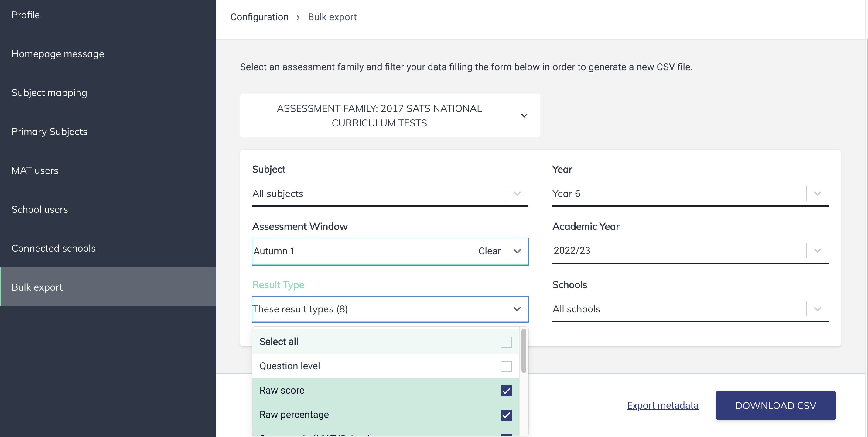Screen dimensions: 868x437
Task: Clear the Assessment Window selection
Action: point(489,251)
